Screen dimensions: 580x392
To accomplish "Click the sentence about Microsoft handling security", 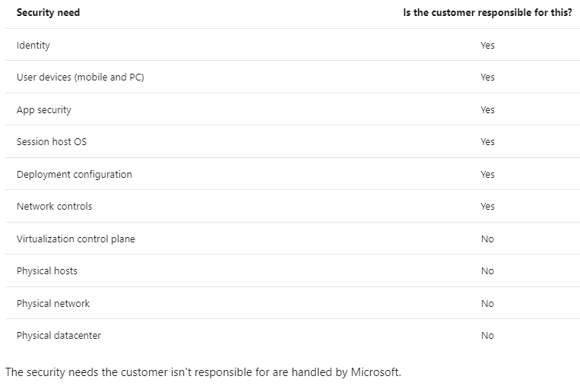I will [203, 372].
